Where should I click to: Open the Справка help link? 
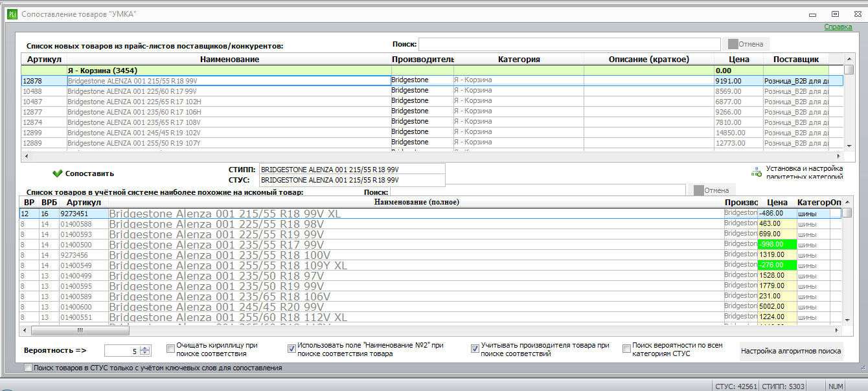tap(838, 27)
